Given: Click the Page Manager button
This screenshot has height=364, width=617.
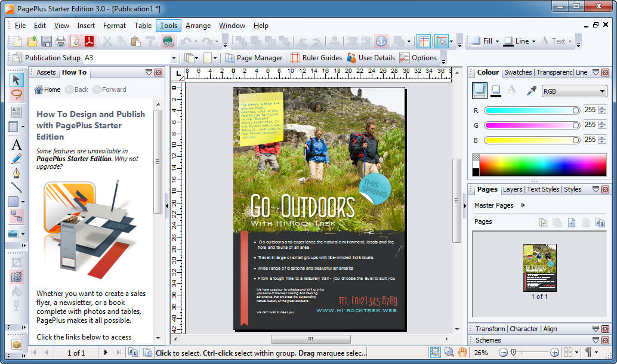Looking at the screenshot, I should click(254, 58).
